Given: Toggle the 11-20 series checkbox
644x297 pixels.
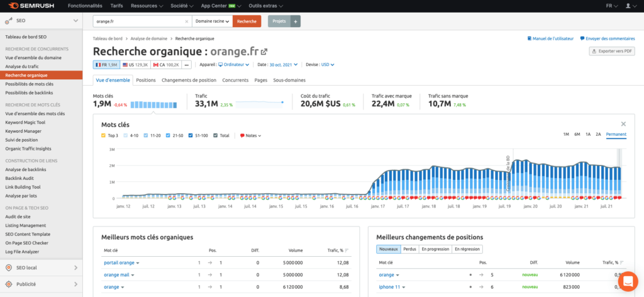Looking at the screenshot, I should [146, 135].
